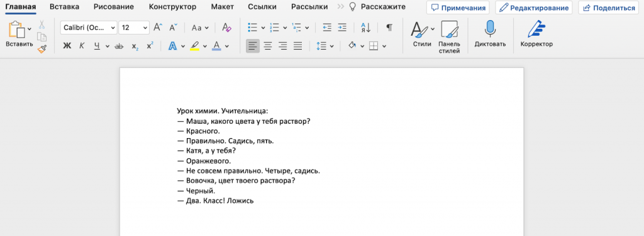Viewport: 644px width, 236px height.
Task: Click the borders grid icon
Action: (x=374, y=46)
